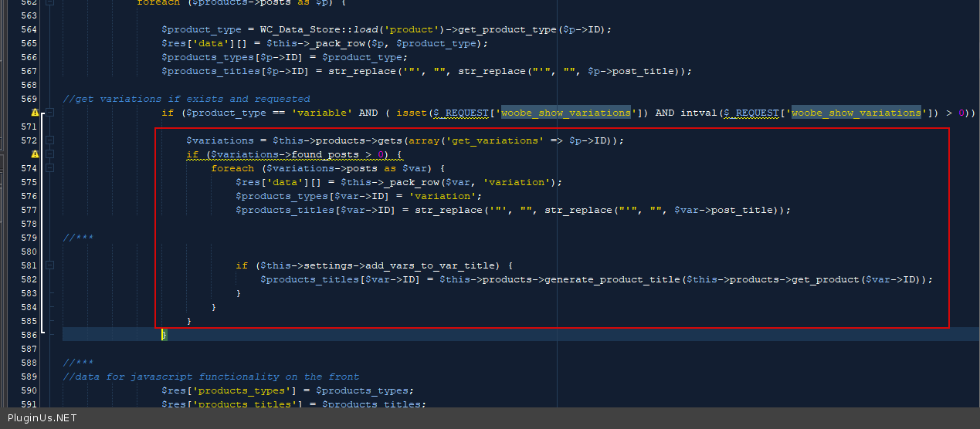The image size is (980, 429).
Task: Collapse the add_vars_to_var_title if block on line 581
Action: 50,265
